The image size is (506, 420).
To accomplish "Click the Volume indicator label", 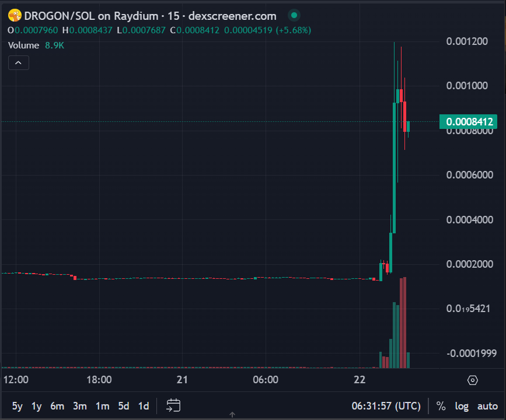I will (x=23, y=45).
